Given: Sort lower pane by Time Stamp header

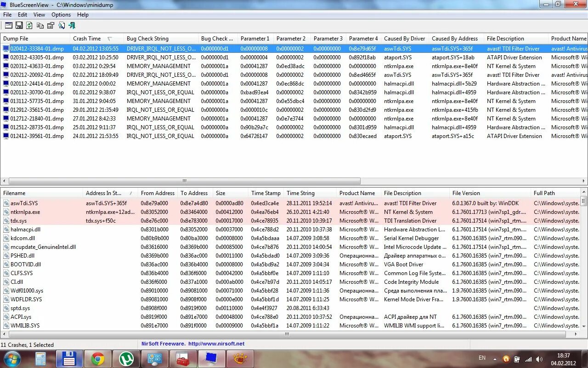Looking at the screenshot, I should tap(266, 193).
